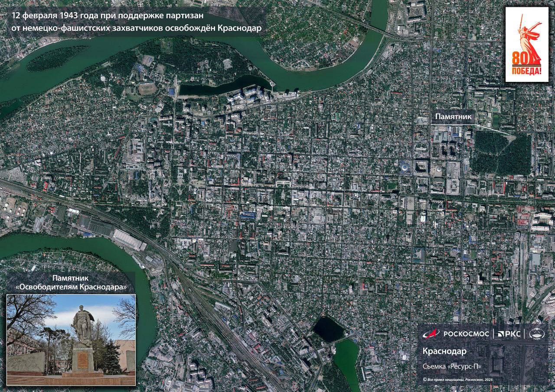
Task: Click the headline 12 февраля 1943 года
Action: pos(108,16)
